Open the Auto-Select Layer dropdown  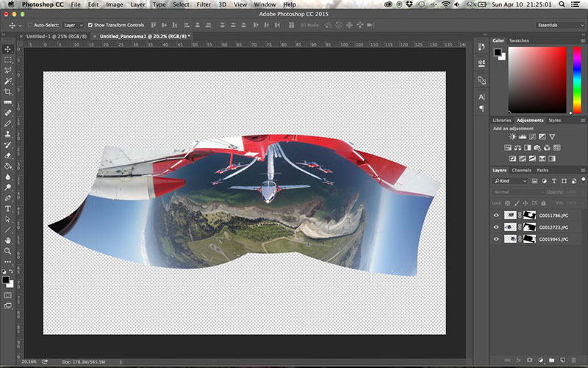tap(73, 25)
